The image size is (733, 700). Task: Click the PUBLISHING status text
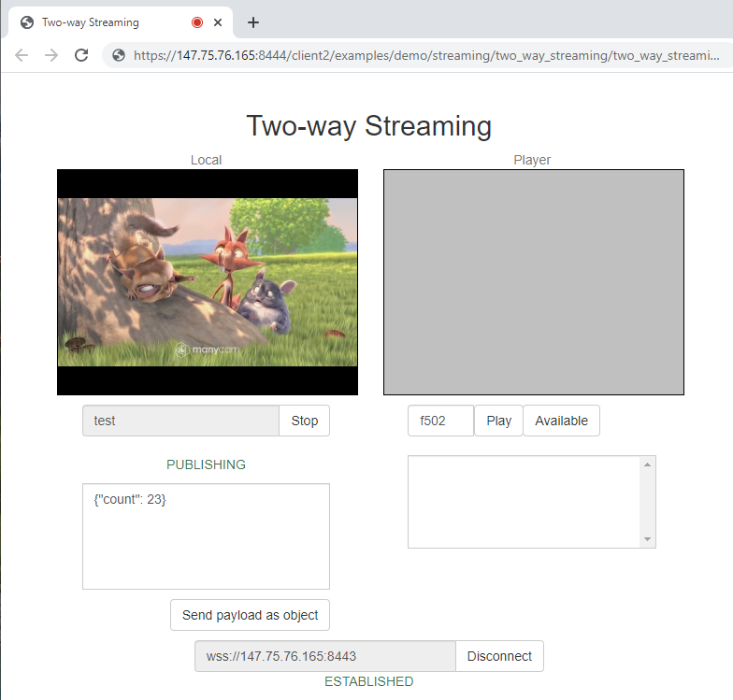[x=206, y=464]
